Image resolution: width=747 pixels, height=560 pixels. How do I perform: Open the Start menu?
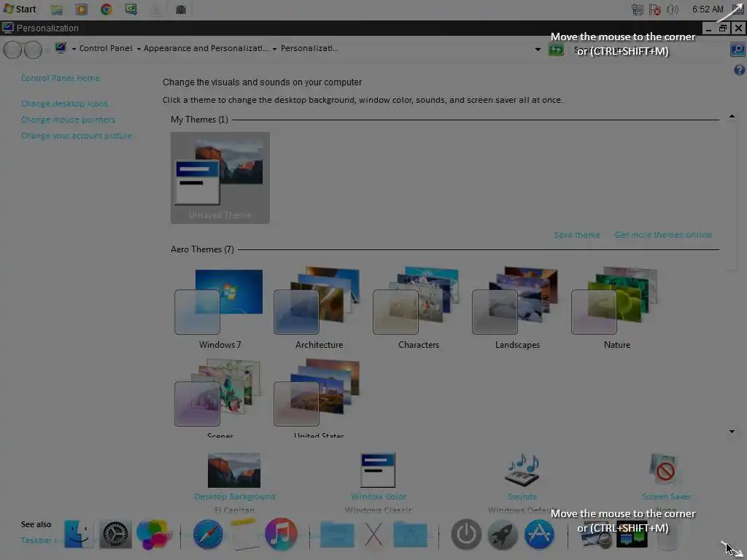(20, 9)
